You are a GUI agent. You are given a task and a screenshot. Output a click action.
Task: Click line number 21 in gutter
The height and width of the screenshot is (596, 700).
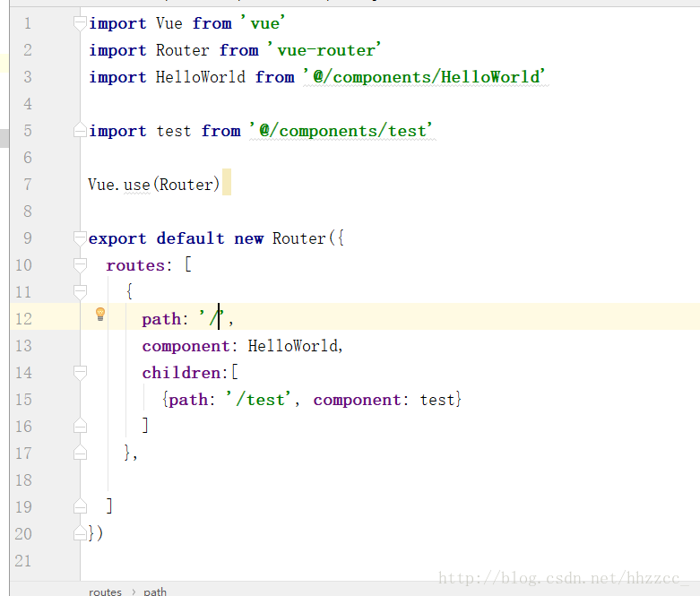coord(23,560)
